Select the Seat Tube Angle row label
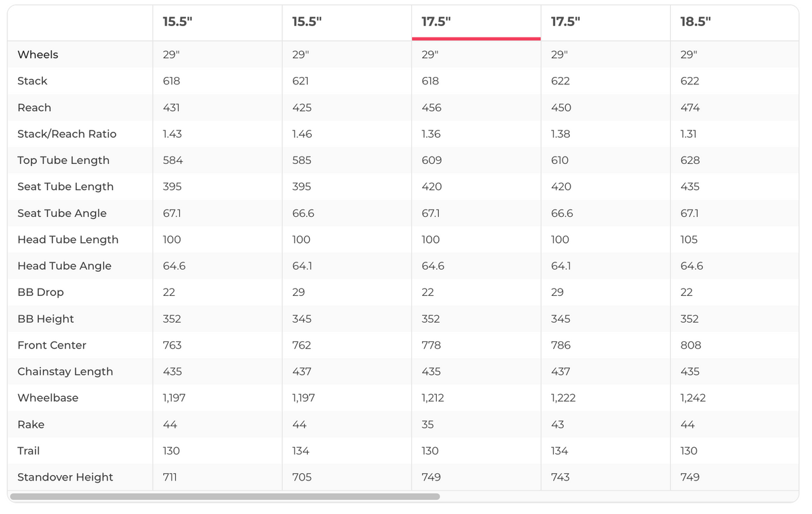This screenshot has width=812, height=514. pyautogui.click(x=62, y=213)
